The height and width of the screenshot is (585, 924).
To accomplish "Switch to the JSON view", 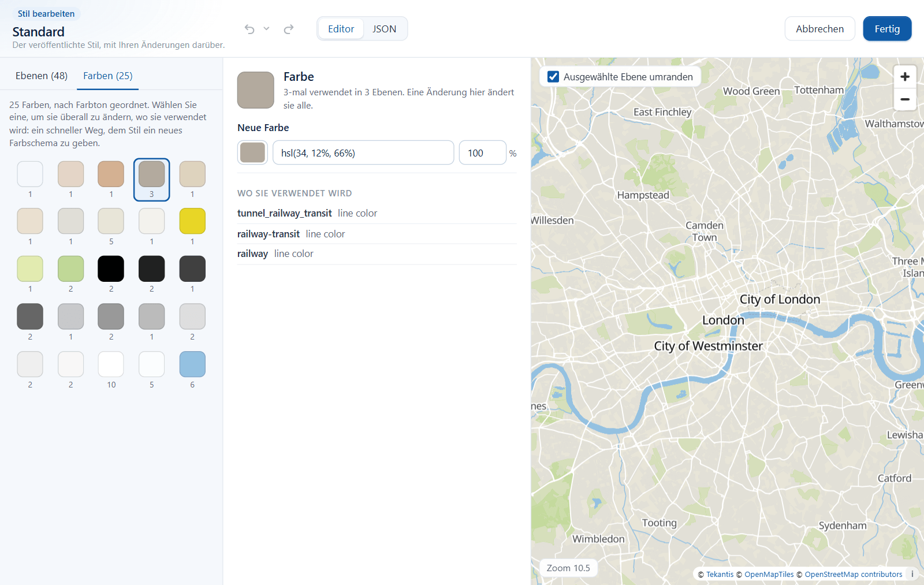I will 384,29.
